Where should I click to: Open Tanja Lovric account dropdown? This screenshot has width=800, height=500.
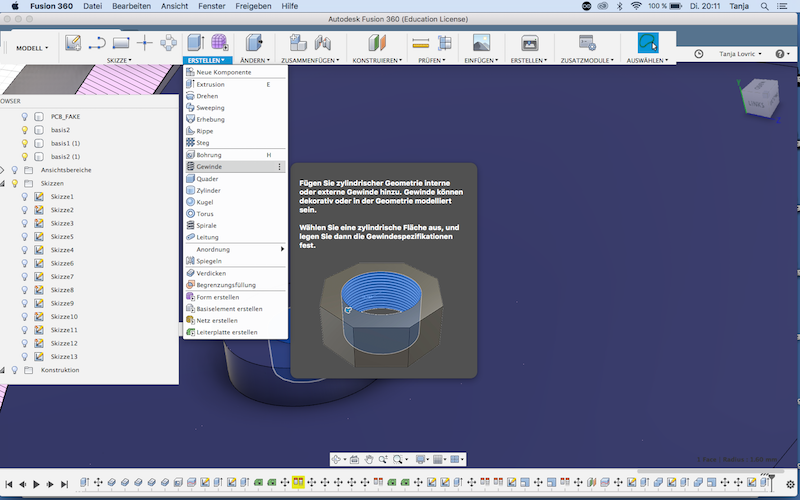[x=740, y=54]
